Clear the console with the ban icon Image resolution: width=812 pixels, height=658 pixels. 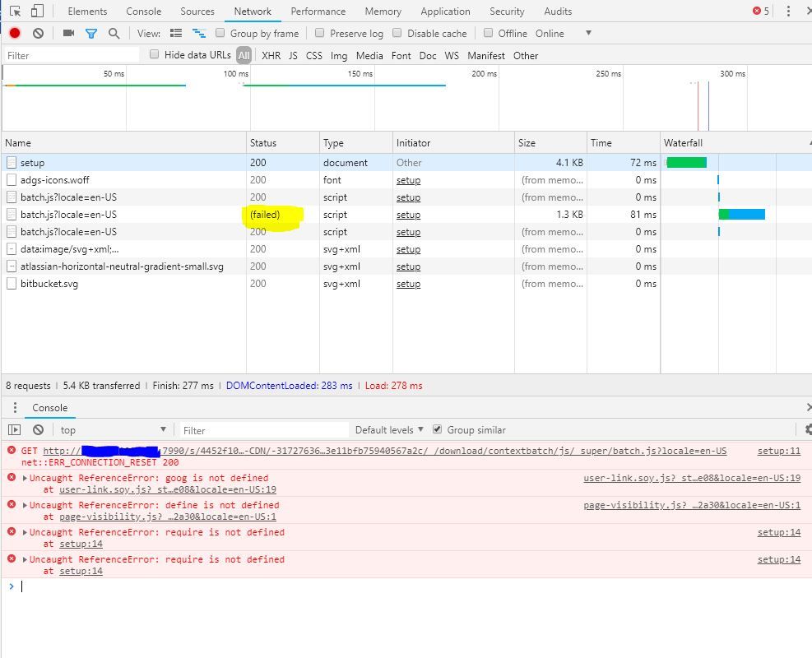pyautogui.click(x=38, y=429)
